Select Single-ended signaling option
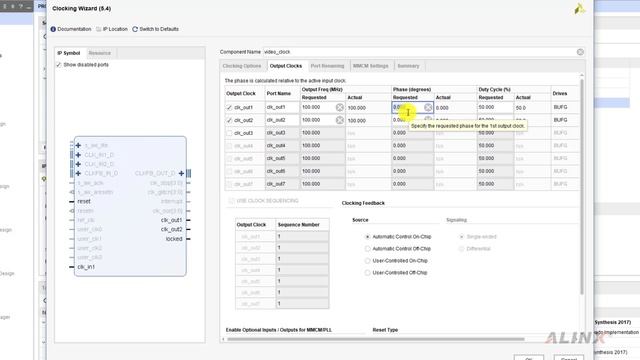This screenshot has height=360, width=640. coord(462,237)
